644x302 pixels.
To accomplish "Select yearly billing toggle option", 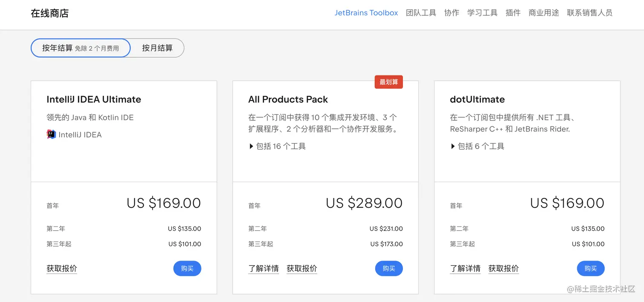I will 80,48.
